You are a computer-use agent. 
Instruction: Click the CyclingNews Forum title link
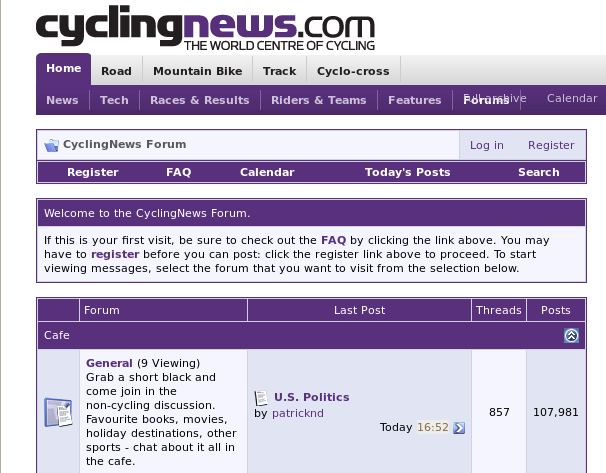(x=124, y=144)
